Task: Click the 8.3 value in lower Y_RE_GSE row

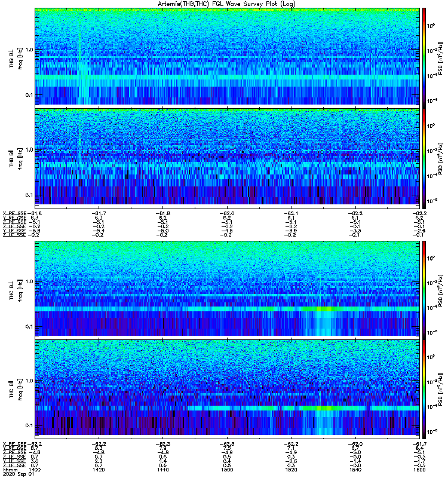Action: point(99,448)
